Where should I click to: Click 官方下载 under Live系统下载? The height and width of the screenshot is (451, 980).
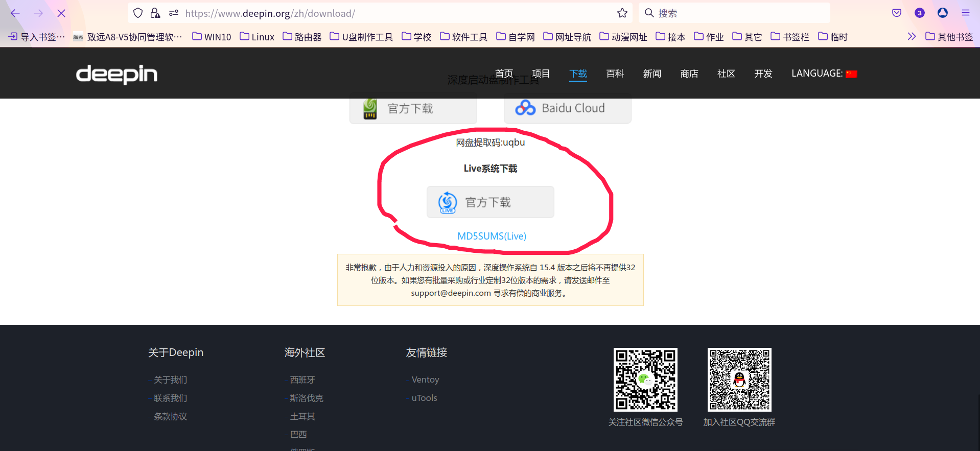(x=491, y=202)
